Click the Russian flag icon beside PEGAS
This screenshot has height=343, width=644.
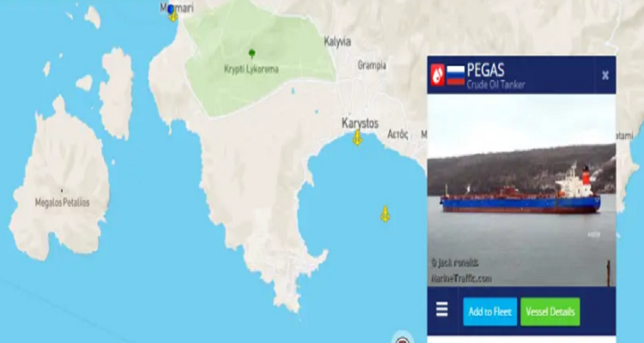[455, 75]
